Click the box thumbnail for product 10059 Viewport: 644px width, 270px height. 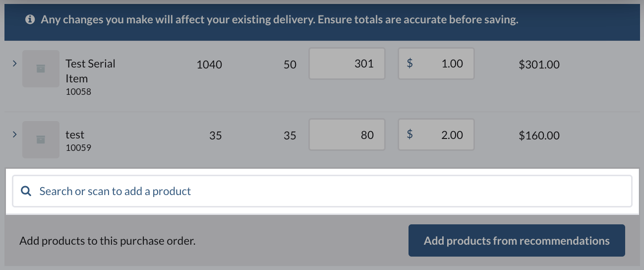(41, 139)
